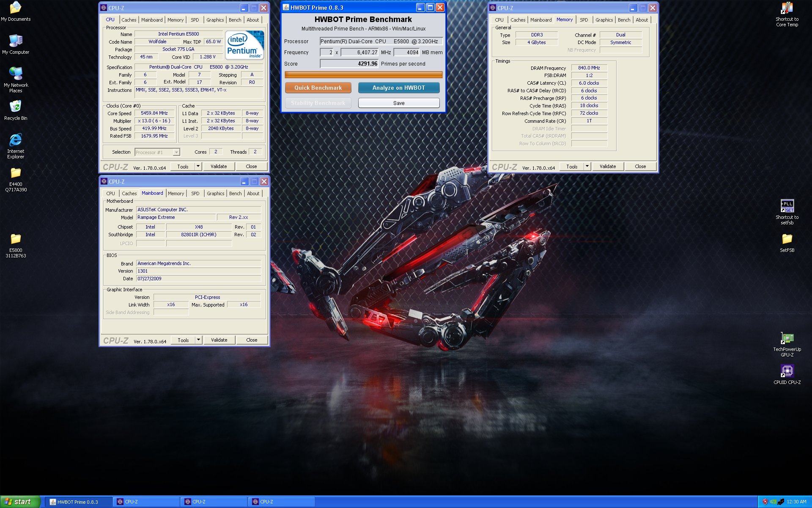812x508 pixels.
Task: Select Graphics tab in Mainboard window
Action: [x=216, y=193]
